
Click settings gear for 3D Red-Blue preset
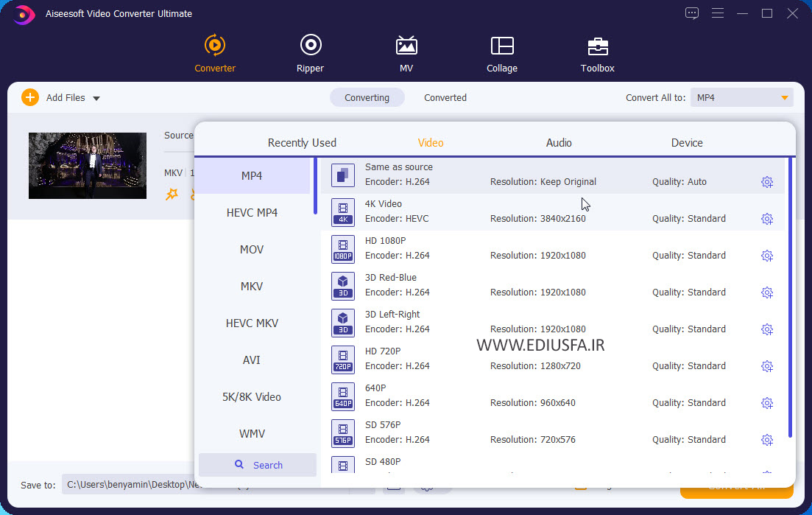[x=766, y=292]
